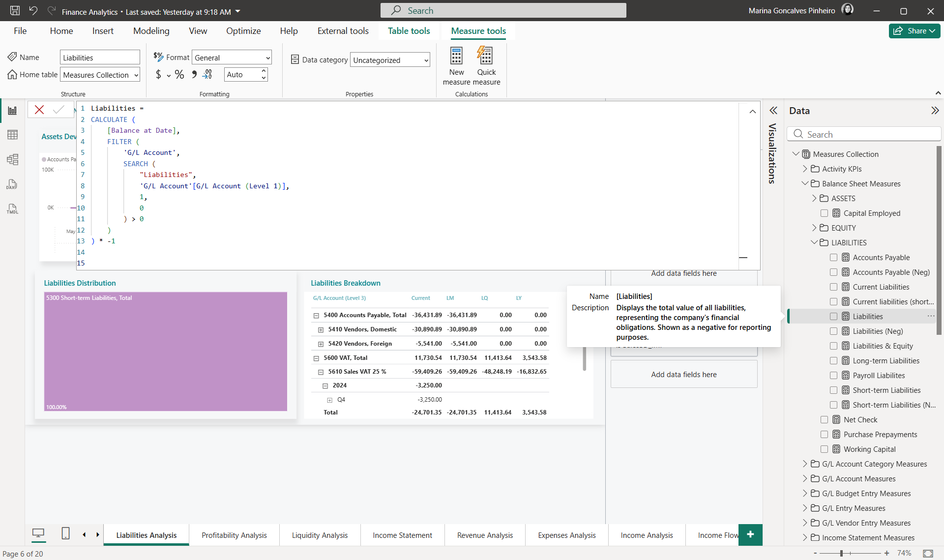This screenshot has height=560, width=944.
Task: Tick the Net Check checkbox
Action: click(x=825, y=420)
